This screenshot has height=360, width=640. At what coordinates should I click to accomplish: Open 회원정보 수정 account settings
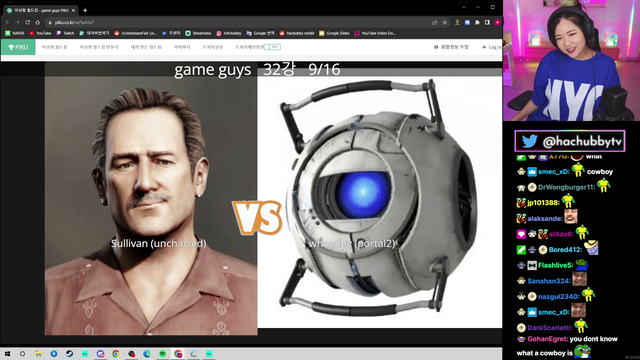click(451, 47)
